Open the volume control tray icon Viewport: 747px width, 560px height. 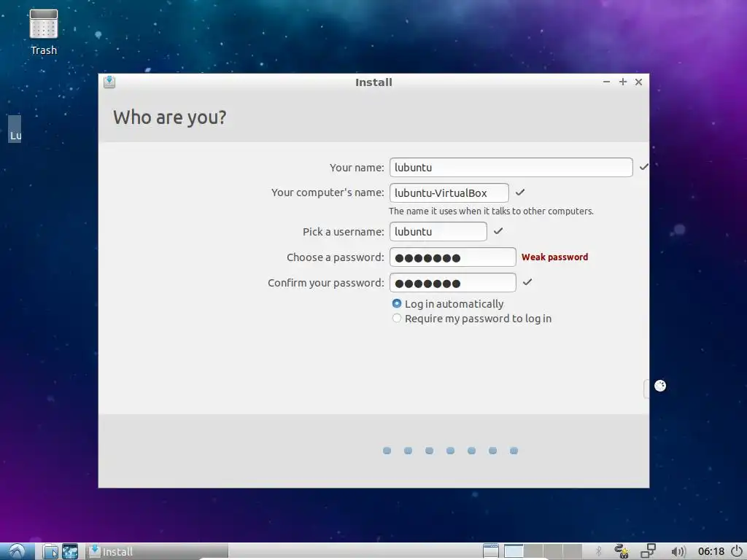pos(678,551)
